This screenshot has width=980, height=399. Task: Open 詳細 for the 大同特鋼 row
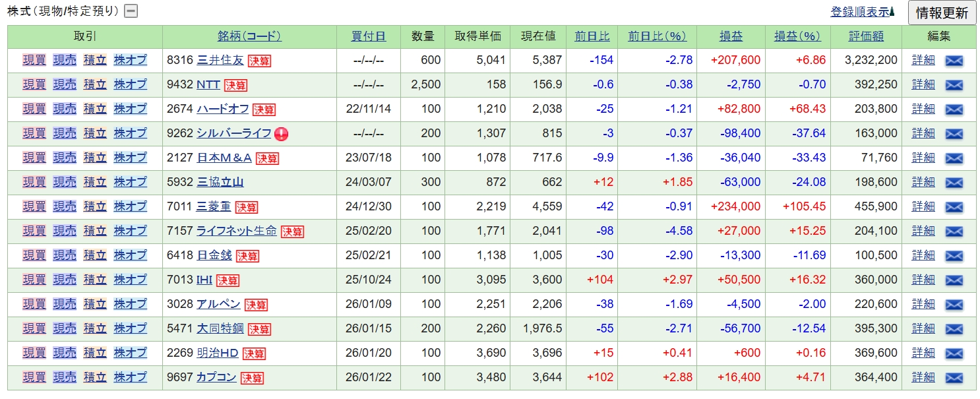(923, 328)
